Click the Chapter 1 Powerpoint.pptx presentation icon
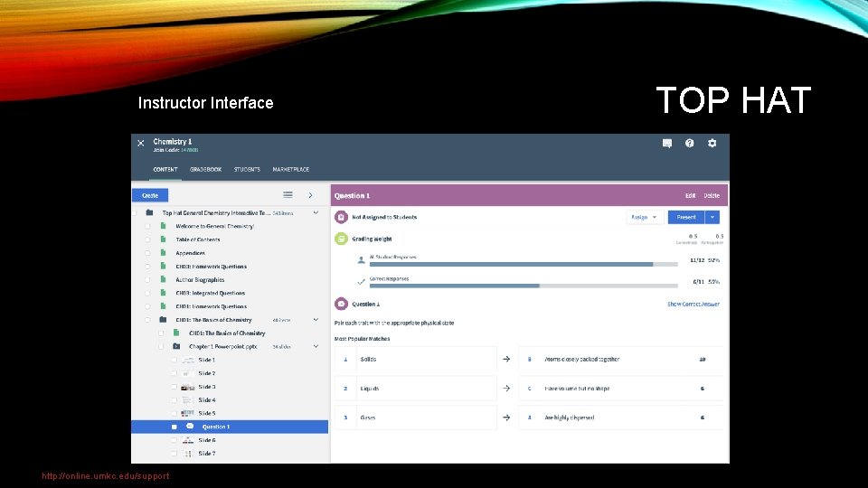868x488 pixels. click(x=176, y=346)
